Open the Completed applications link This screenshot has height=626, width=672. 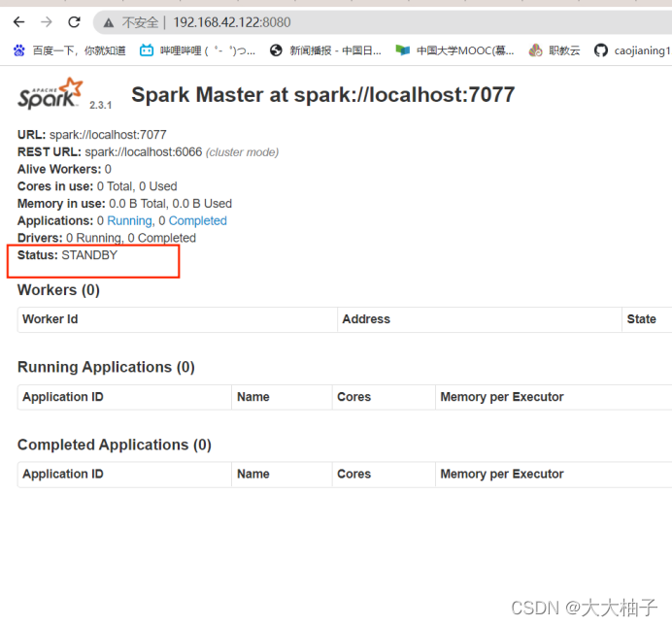197,220
